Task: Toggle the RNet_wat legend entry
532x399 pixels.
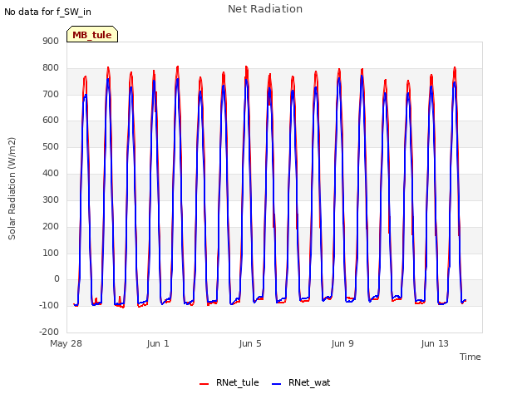Action: [x=301, y=382]
